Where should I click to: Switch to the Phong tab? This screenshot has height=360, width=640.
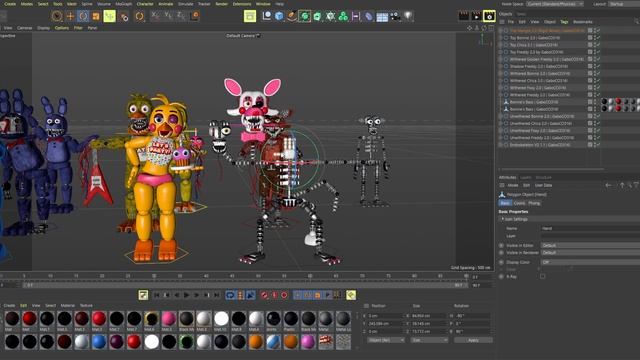534,203
